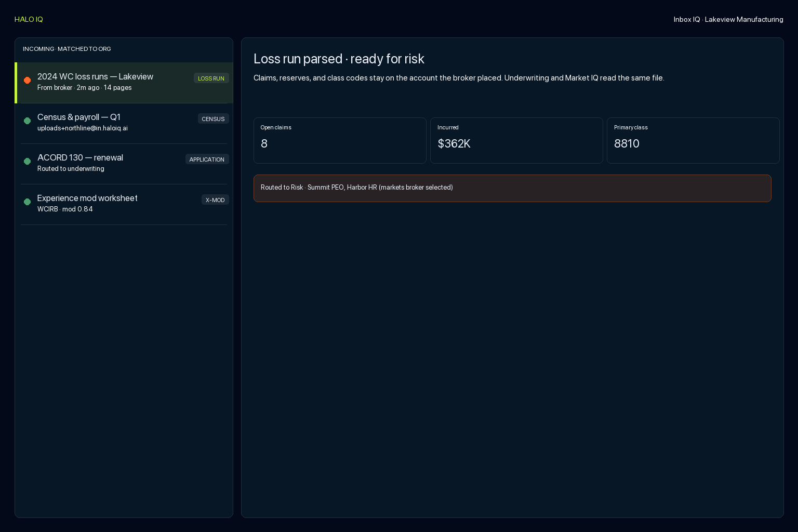Click the LOSS RUN tag badge
Screen dimensions: 798x532
[x=211, y=78]
